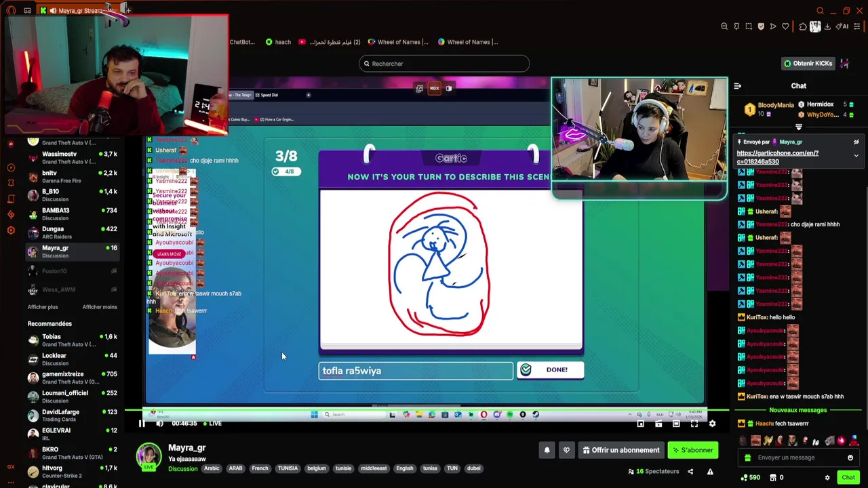Open the user profile avatar in toolbar
The height and width of the screenshot is (488, 868).
[x=815, y=26]
